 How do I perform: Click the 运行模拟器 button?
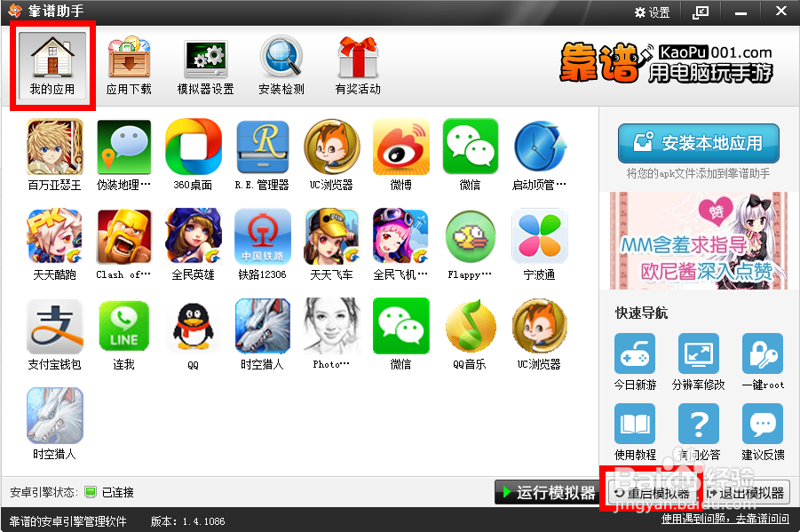point(547,493)
